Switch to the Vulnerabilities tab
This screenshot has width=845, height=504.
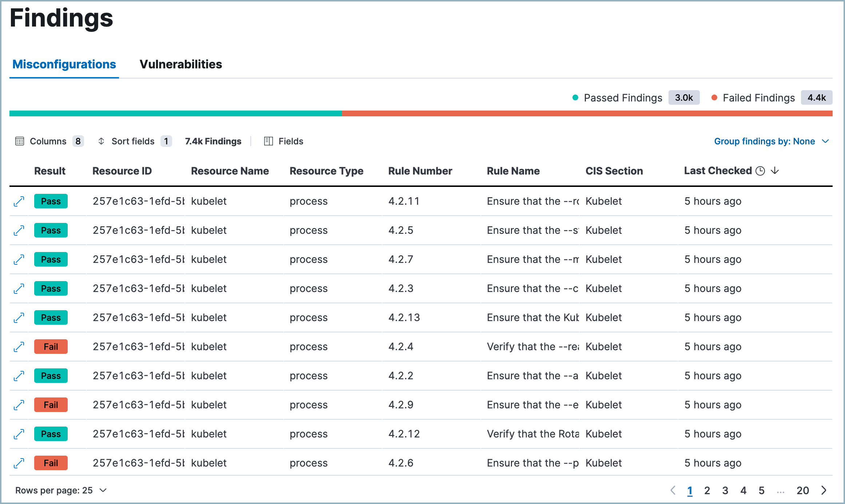[x=180, y=64]
